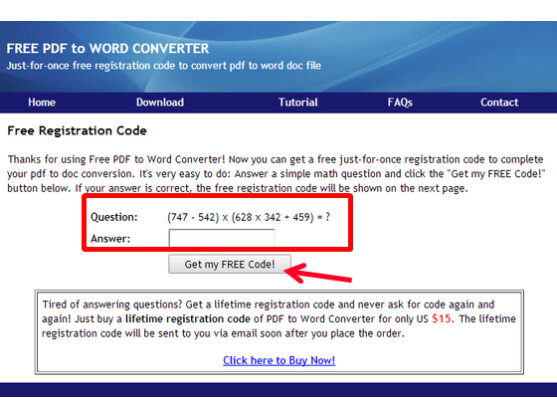Viewport: 557px width, 418px height.
Task: Open the Tutorial menu item
Action: (x=298, y=102)
